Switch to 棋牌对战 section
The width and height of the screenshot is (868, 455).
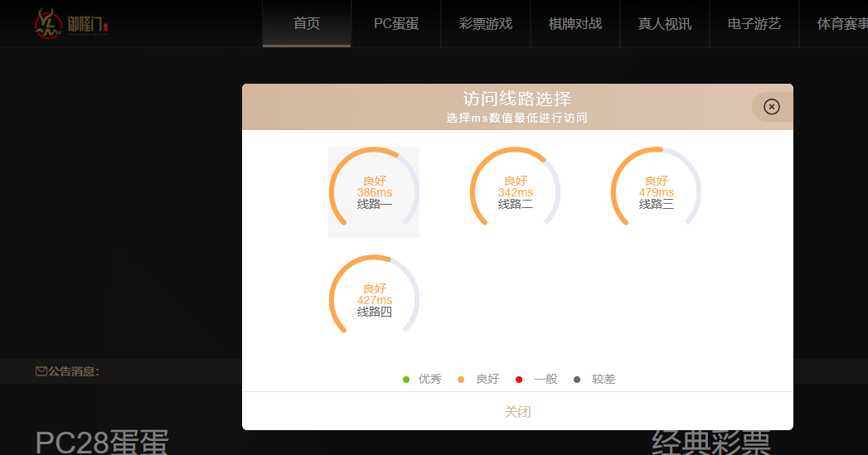pyautogui.click(x=575, y=23)
